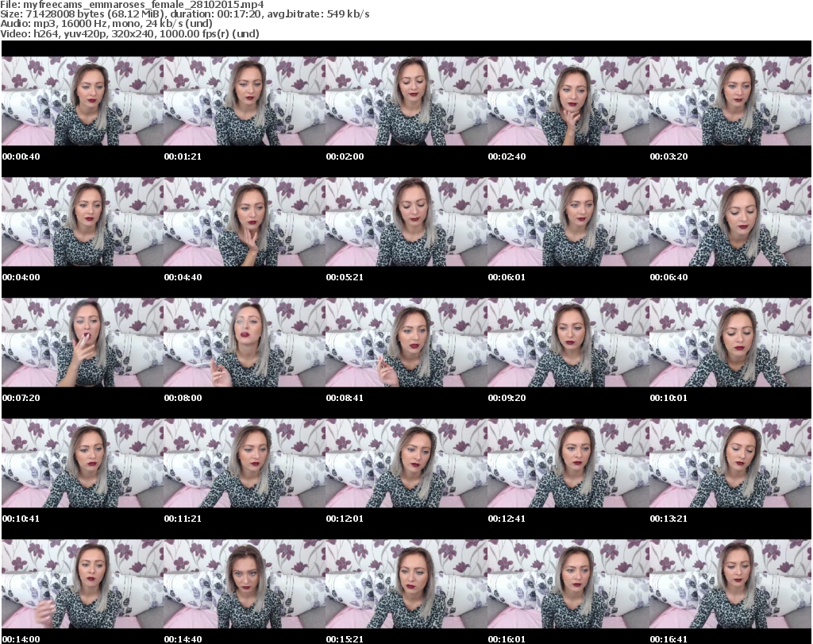Select the thumbnail frame at 00:11:21
This screenshot has width=813, height=644.
click(x=245, y=464)
